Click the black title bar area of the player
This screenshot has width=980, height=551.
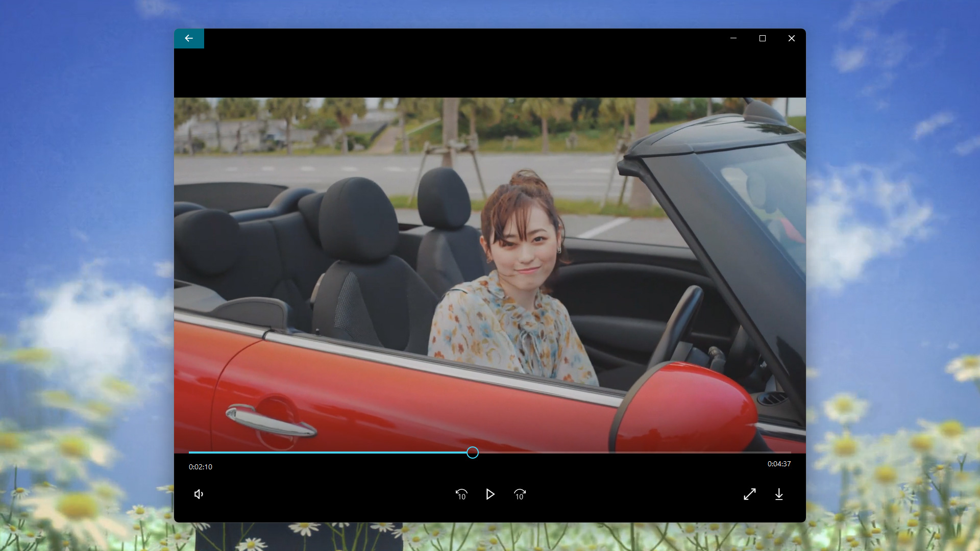tap(459, 38)
